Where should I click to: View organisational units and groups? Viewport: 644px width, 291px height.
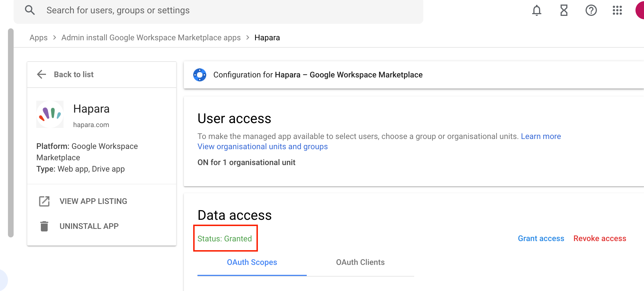click(x=263, y=146)
